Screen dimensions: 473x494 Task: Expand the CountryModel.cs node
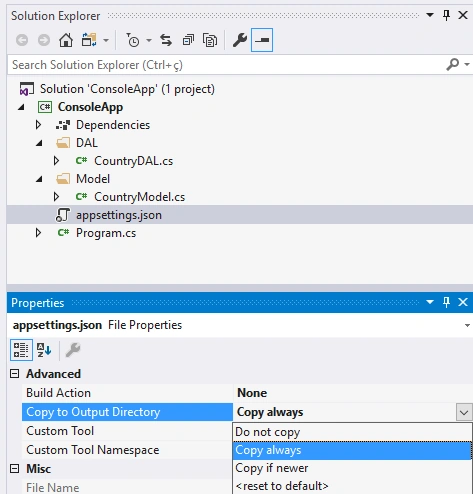[x=56, y=197]
